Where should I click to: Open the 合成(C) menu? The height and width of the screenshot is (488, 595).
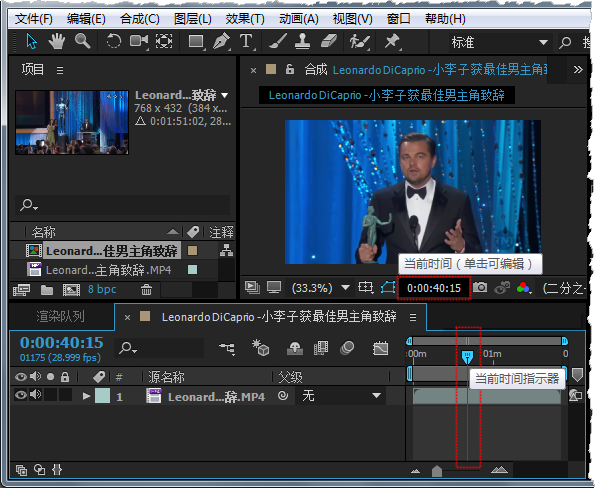pyautogui.click(x=140, y=19)
